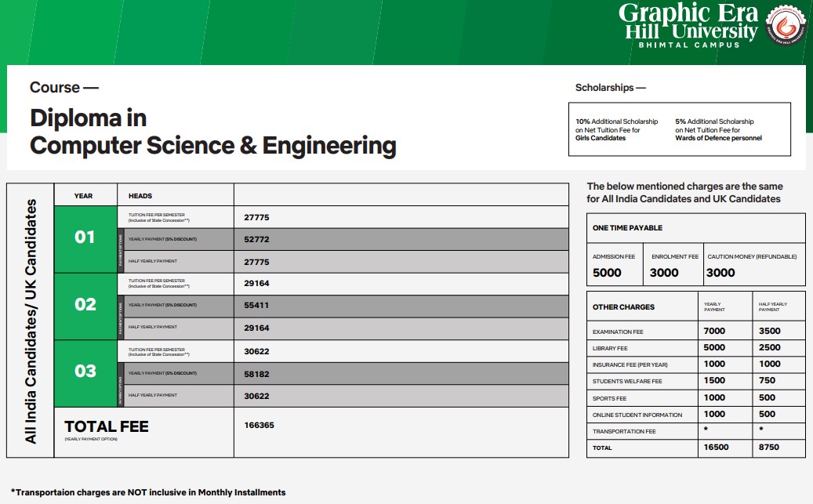813x504 pixels.
Task: Select Year 01 half yearly payment amount 27775
Action: tap(256, 263)
